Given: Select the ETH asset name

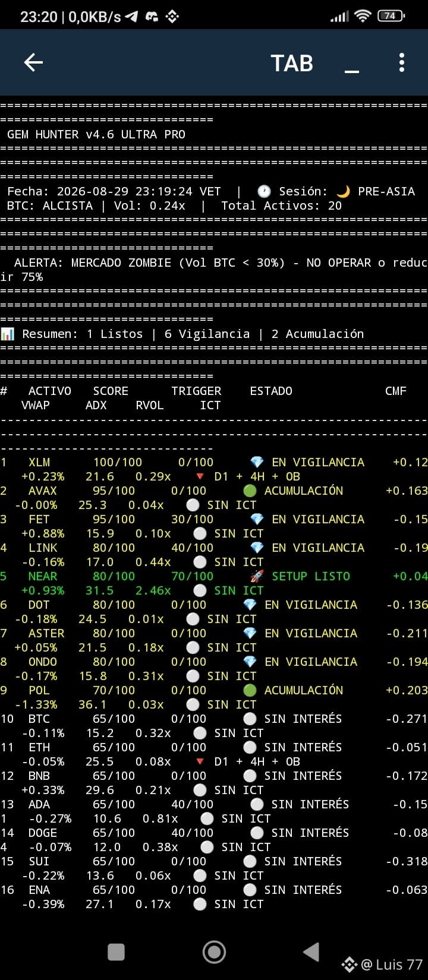Looking at the screenshot, I should click(39, 747).
